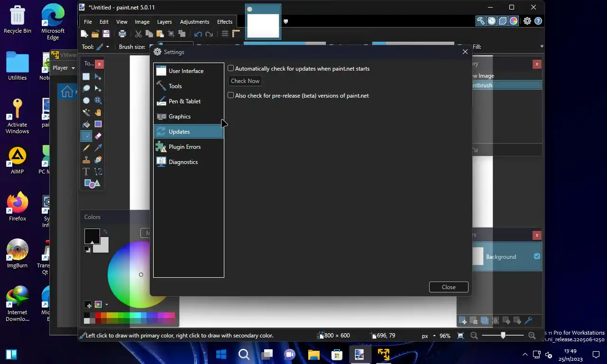
Task: Open the Tool chooser dropdown arrow
Action: click(108, 47)
